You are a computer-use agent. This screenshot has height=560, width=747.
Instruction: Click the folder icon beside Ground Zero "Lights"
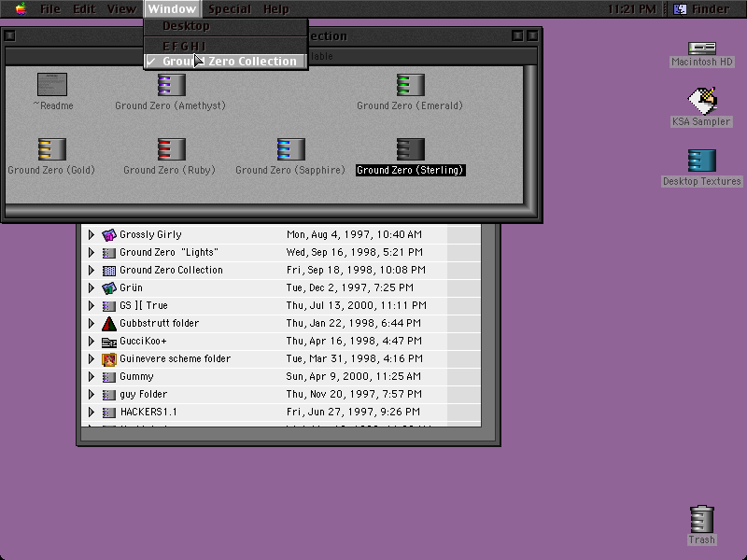point(109,252)
